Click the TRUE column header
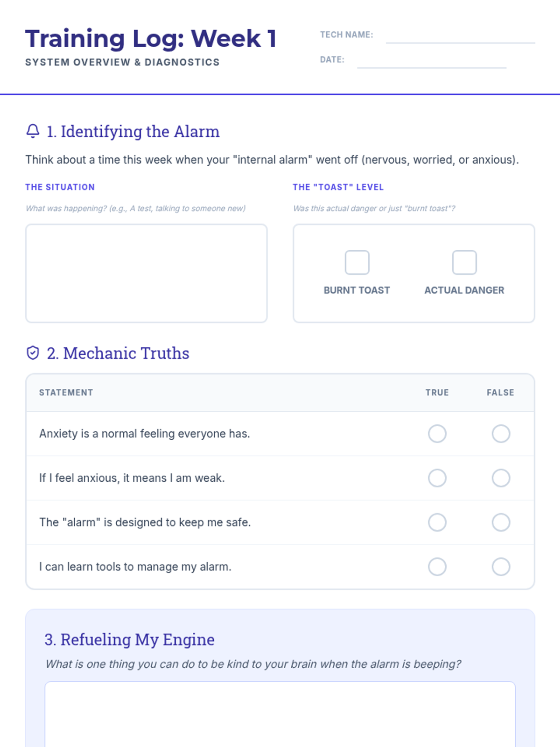Screen dimensions: 560x747 pos(437,393)
